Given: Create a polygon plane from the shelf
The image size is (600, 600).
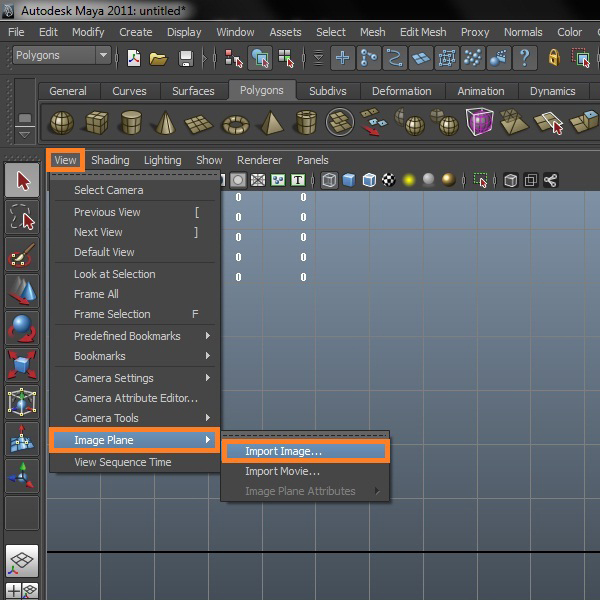Looking at the screenshot, I should point(199,124).
